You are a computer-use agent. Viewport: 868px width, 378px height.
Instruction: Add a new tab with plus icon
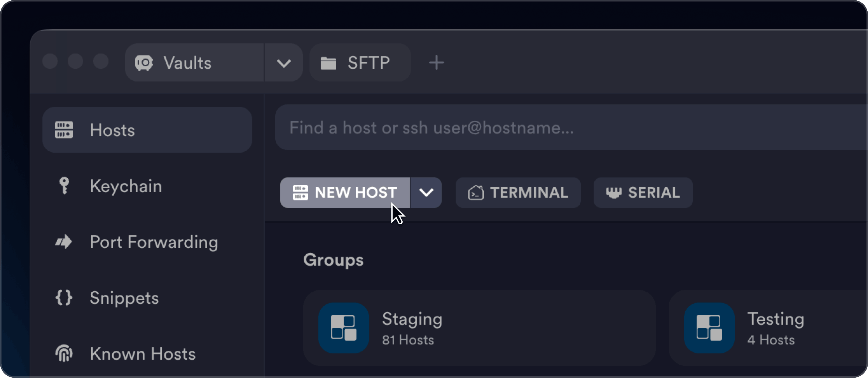(x=436, y=63)
